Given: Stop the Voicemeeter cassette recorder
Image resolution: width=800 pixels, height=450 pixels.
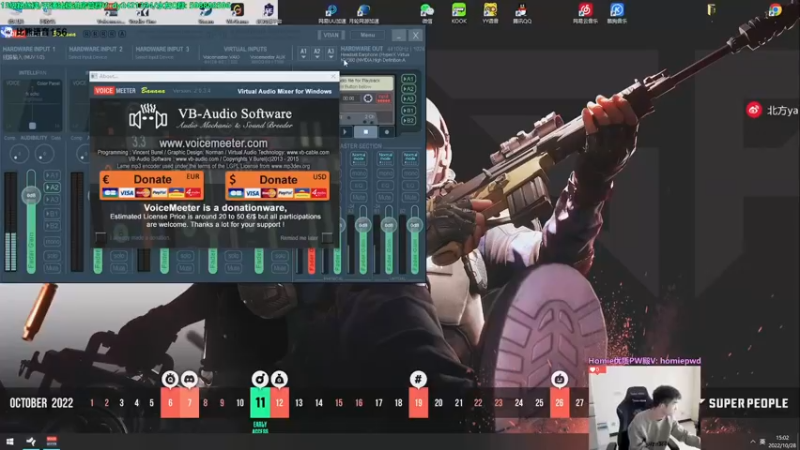Looking at the screenshot, I should [366, 132].
